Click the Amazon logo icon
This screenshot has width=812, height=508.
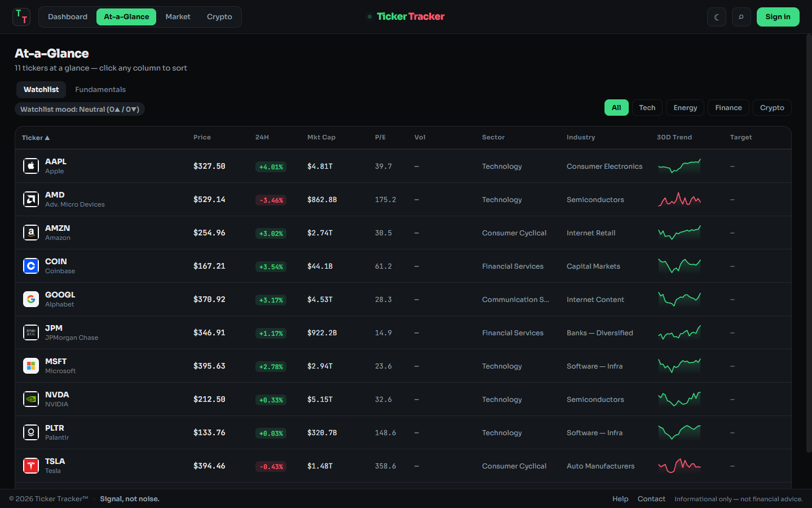[31, 233]
